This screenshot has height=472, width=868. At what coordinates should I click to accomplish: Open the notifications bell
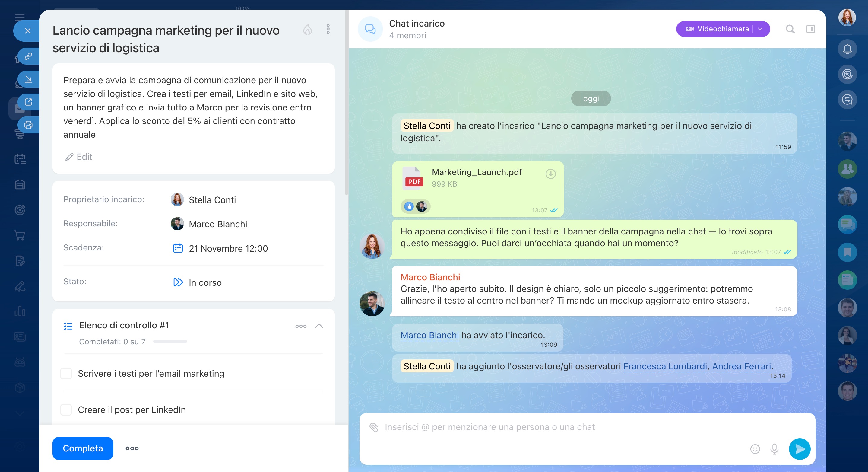[847, 49]
